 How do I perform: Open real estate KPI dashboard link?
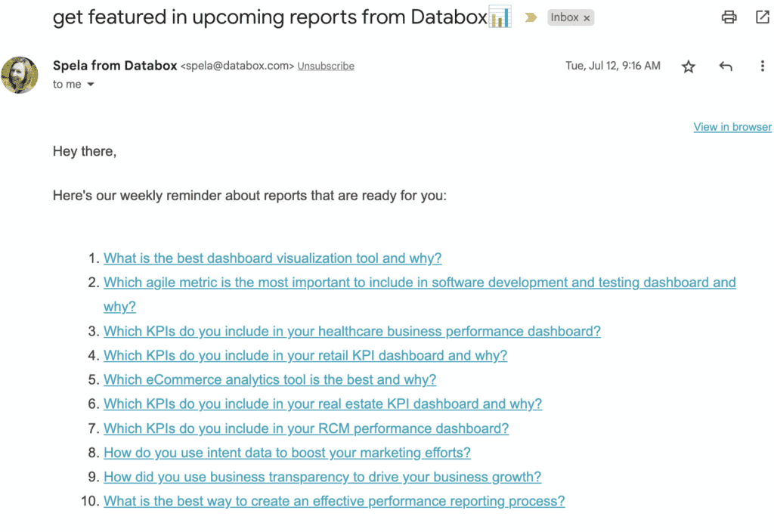tap(322, 404)
